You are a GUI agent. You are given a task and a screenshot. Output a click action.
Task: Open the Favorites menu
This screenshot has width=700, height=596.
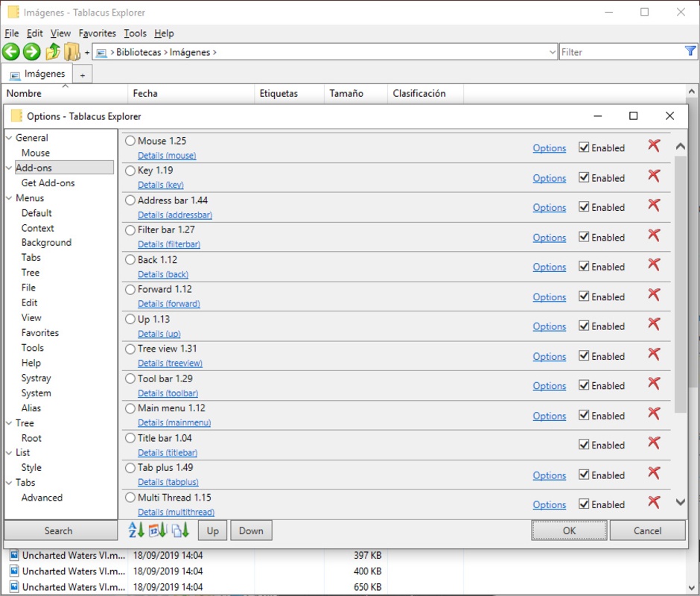pyautogui.click(x=98, y=33)
